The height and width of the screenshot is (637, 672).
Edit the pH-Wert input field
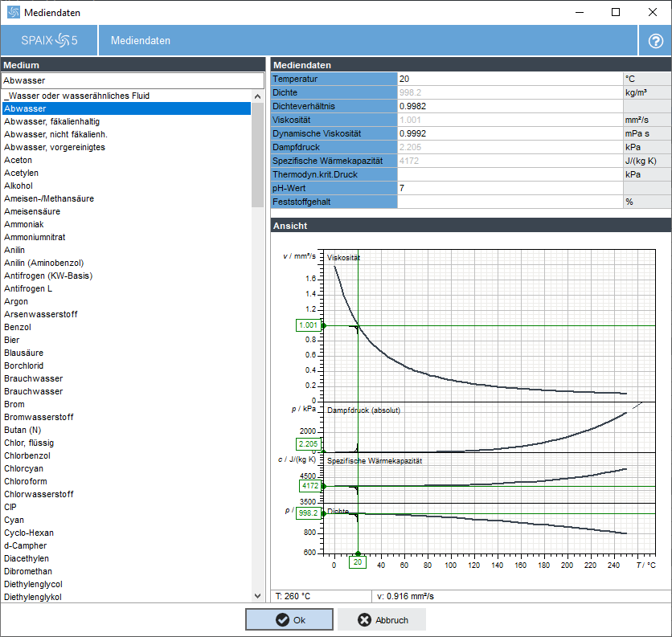(510, 188)
